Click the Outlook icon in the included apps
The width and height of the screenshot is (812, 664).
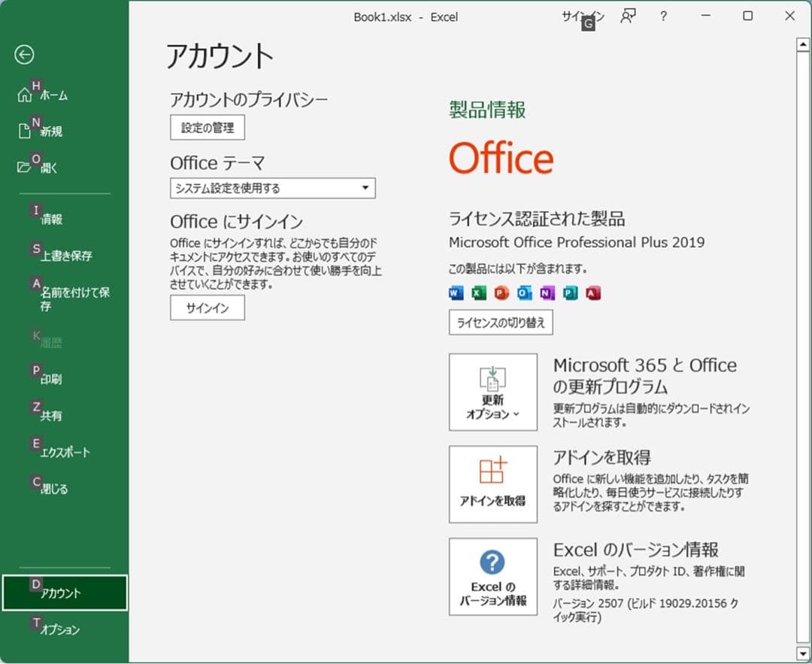[x=523, y=293]
